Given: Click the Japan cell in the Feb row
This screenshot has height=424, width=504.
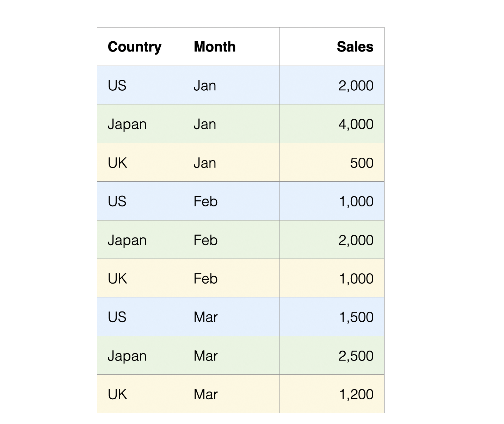Looking at the screenshot, I should coord(140,240).
